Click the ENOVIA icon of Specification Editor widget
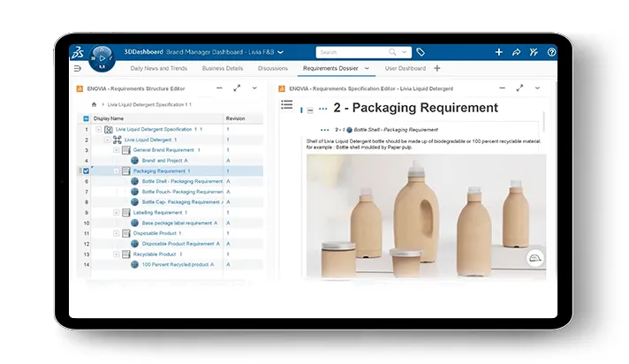The image size is (629, 364). pos(282,88)
